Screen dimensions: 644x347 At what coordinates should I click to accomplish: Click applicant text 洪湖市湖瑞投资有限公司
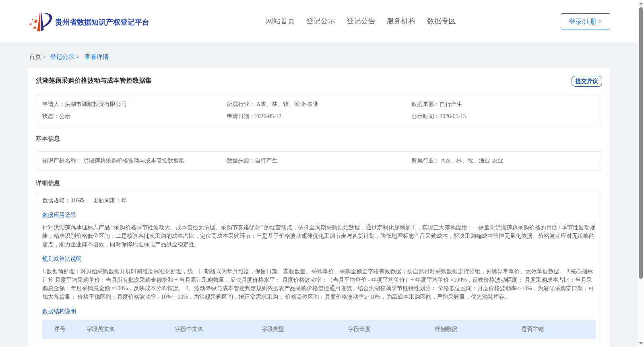coord(96,104)
